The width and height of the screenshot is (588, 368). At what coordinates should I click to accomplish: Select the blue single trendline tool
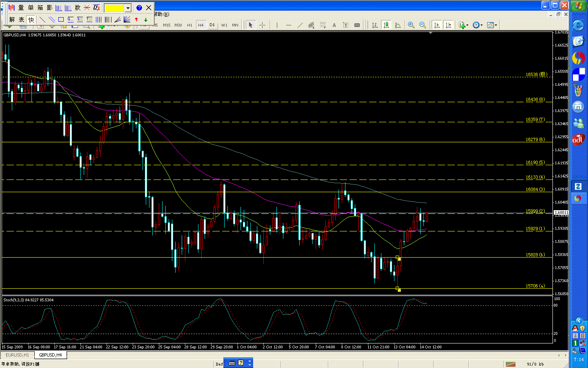[x=42, y=19]
